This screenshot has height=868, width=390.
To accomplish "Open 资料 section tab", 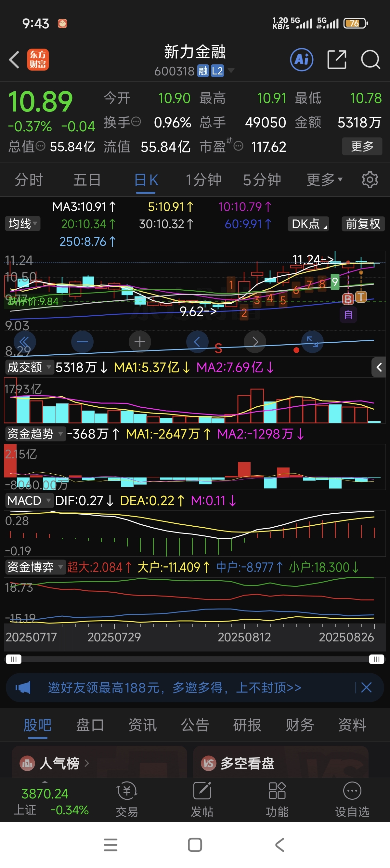I will click(x=352, y=725).
